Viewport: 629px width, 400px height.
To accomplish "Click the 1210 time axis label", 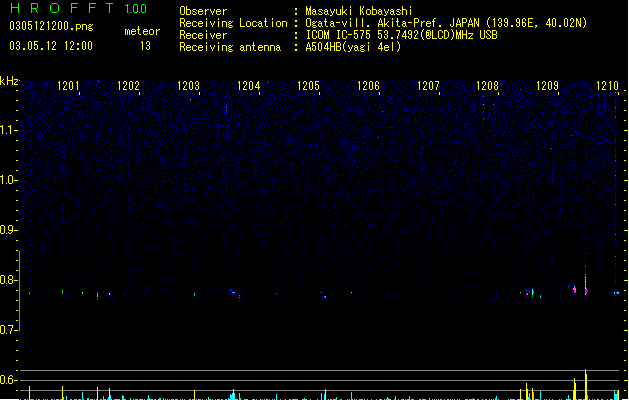I will point(607,86).
